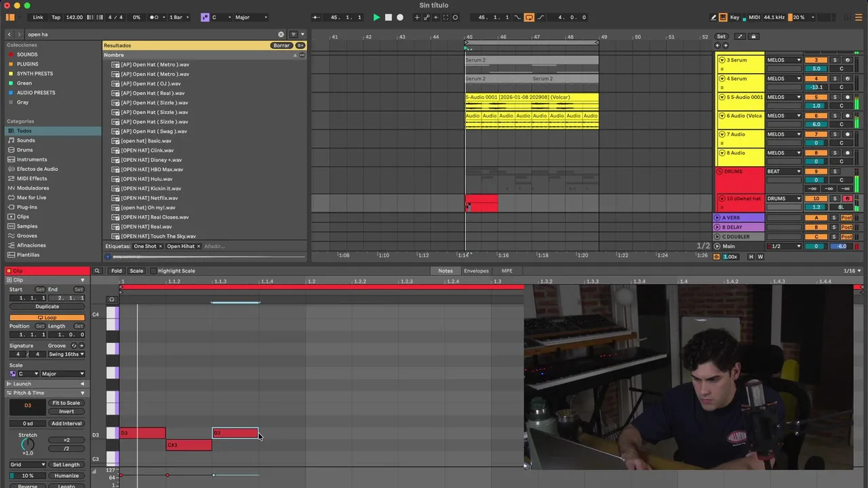The width and height of the screenshot is (868, 488).
Task: Click the Duplicate button in clip panel
Action: [47, 306]
